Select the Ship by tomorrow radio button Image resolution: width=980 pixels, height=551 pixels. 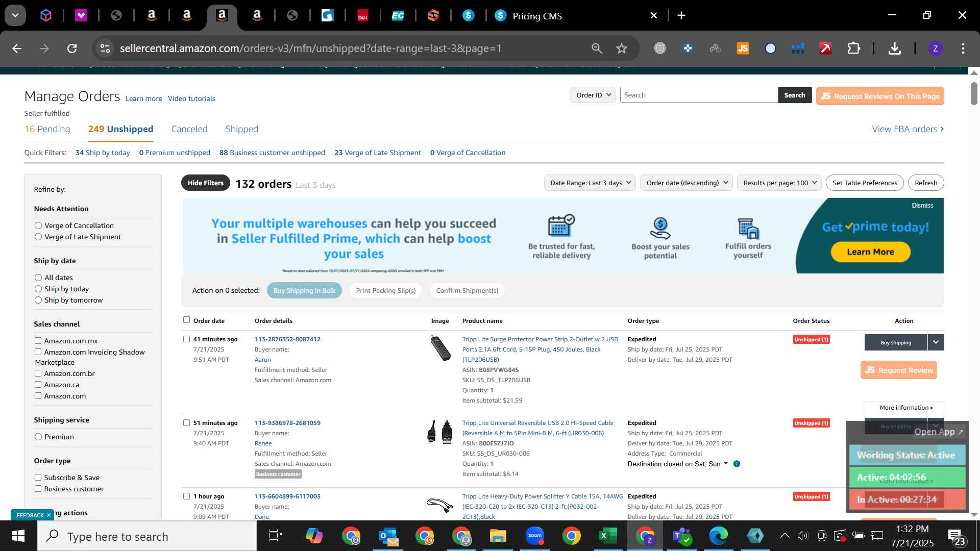38,300
